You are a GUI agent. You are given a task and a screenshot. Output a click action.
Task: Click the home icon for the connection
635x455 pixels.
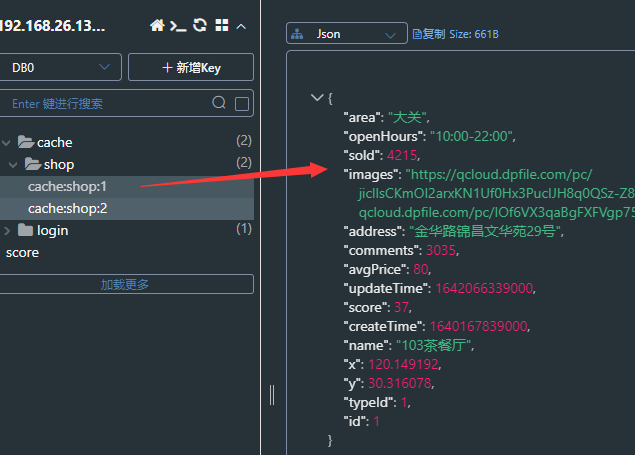click(x=157, y=26)
